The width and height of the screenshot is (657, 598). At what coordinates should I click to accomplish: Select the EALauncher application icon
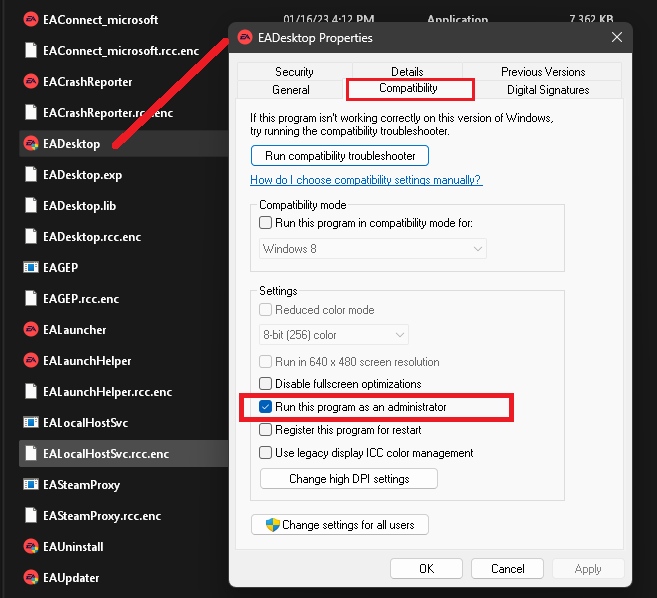pos(31,329)
